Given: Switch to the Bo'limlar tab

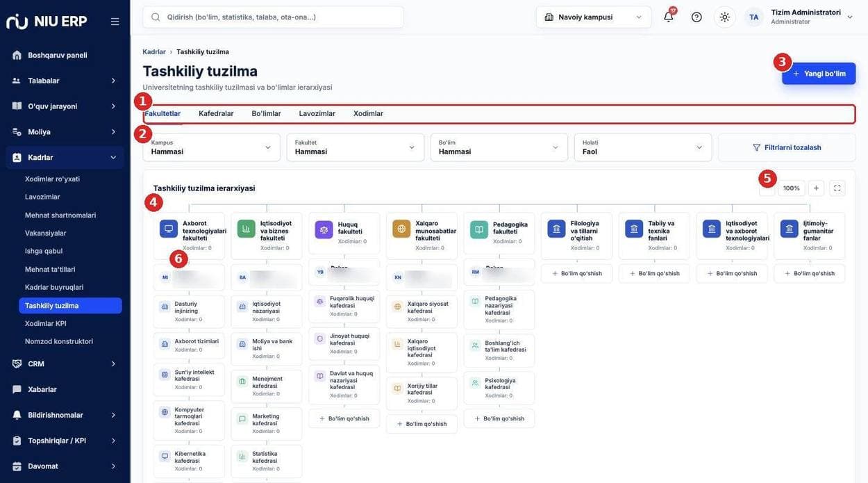Looking at the screenshot, I should pos(266,113).
